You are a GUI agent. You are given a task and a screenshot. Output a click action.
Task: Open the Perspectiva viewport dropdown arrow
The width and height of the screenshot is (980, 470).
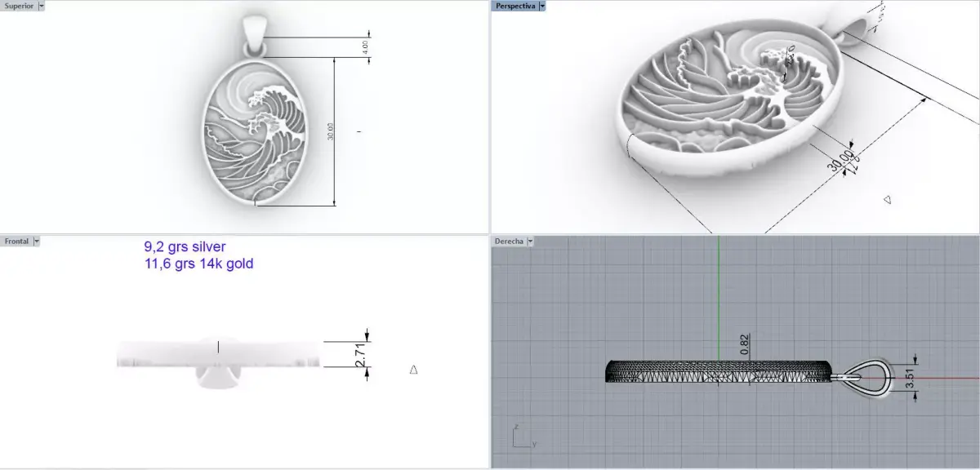pos(542,6)
